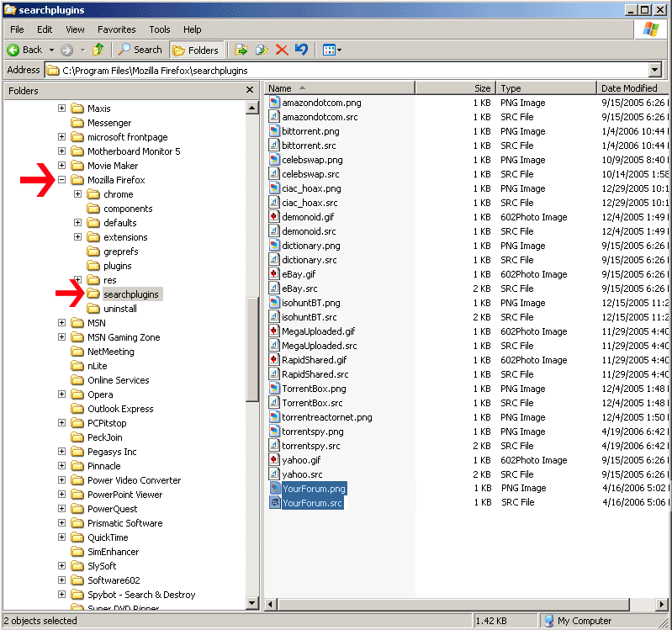
Task: Click the blue Undo icon
Action: (302, 50)
